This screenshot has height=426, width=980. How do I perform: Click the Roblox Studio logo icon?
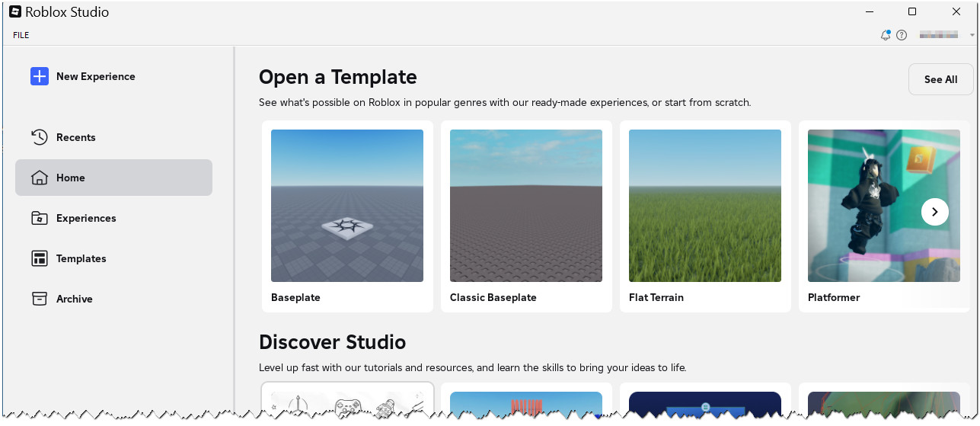(14, 12)
